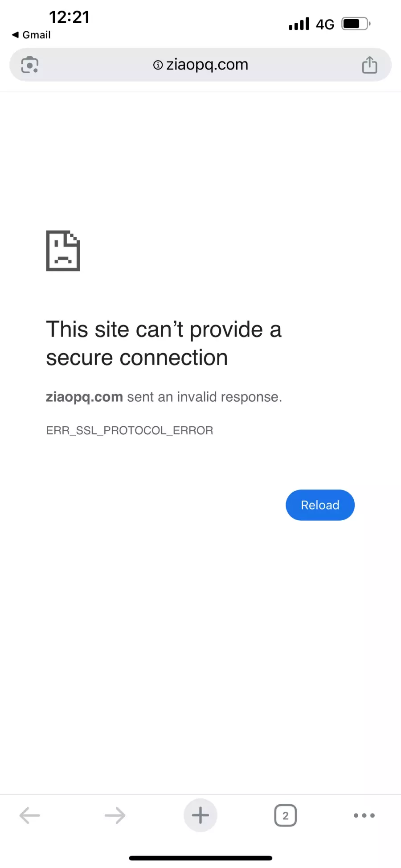Viewport: 401px width, 868px height.
Task: Tap the 12:21 clock
Action: (69, 17)
